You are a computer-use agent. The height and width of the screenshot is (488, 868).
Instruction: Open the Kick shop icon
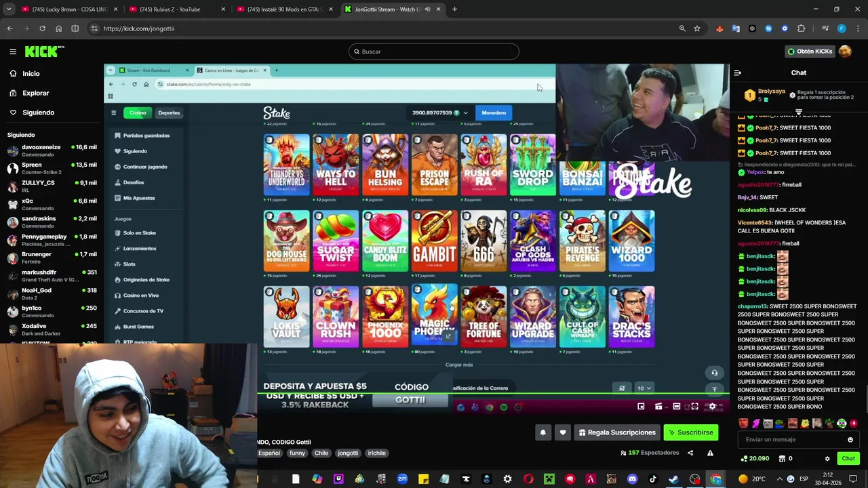[x=782, y=459]
